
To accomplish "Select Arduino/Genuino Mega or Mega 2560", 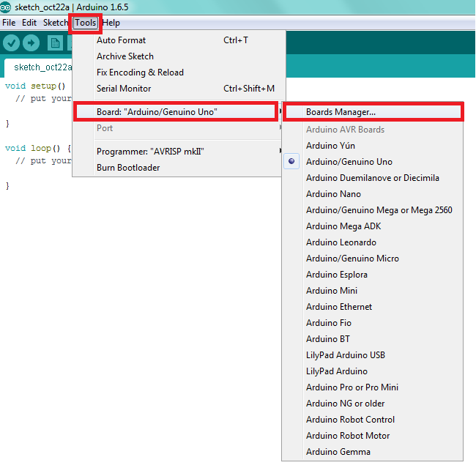I will 373,210.
